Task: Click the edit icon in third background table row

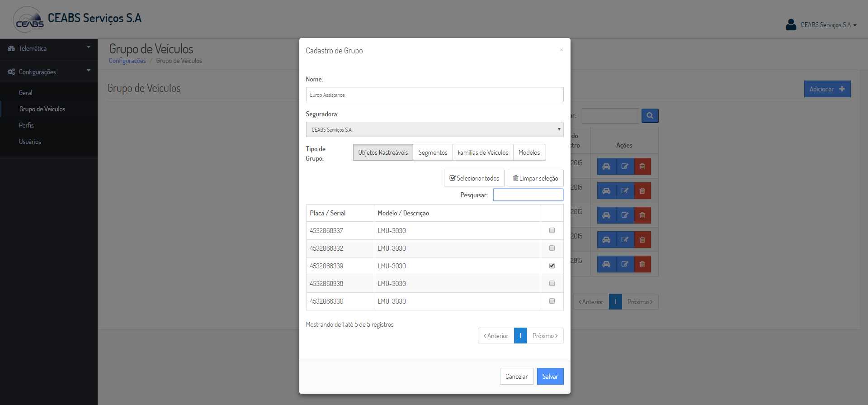Action: [x=625, y=215]
